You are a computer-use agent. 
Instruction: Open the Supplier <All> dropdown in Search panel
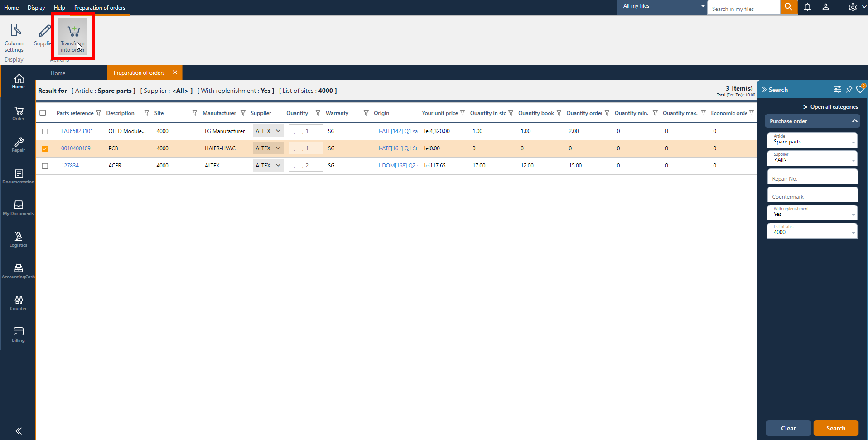click(812, 158)
